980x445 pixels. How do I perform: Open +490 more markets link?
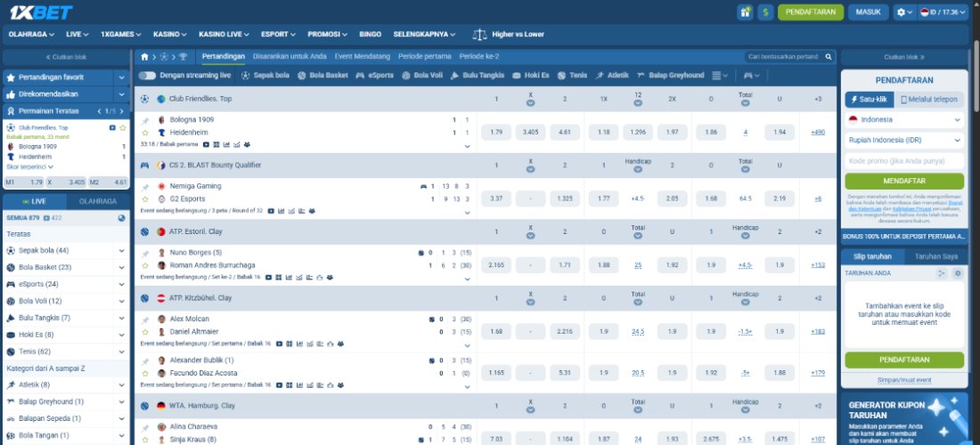point(818,133)
